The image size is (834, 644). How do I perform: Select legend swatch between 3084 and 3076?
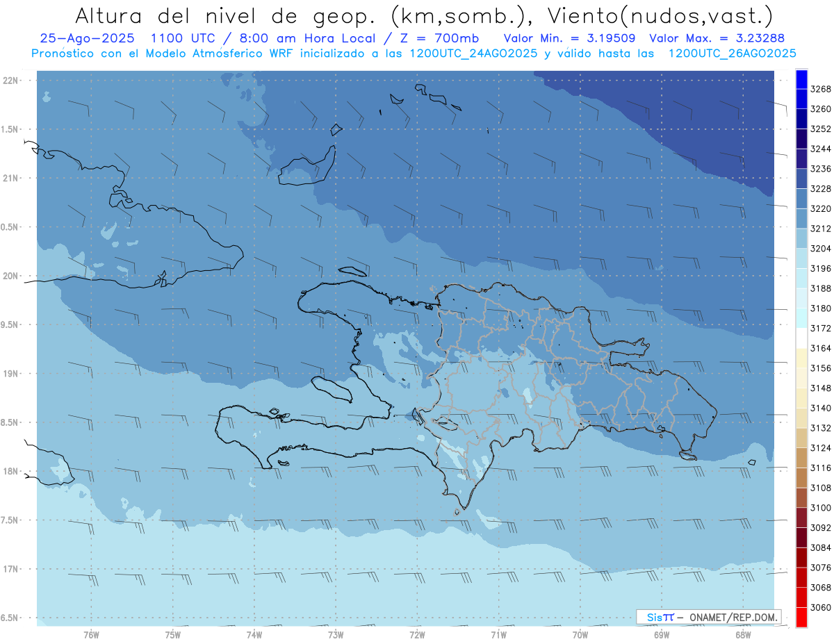coord(801,558)
